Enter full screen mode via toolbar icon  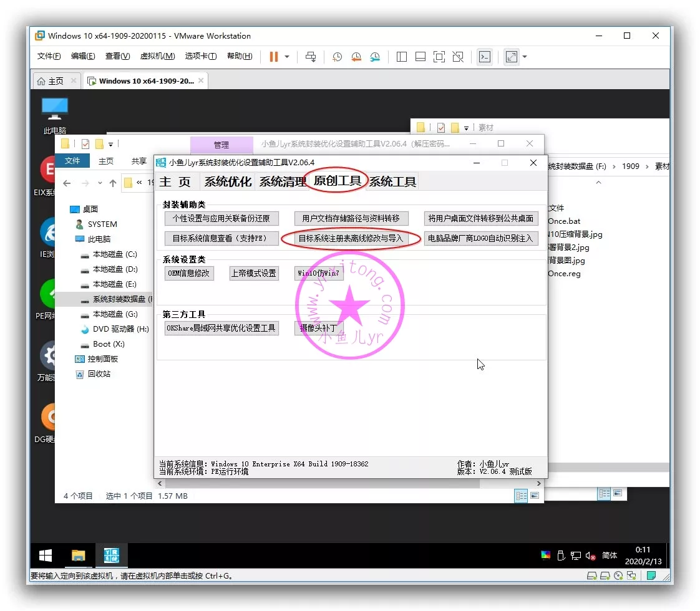click(439, 57)
